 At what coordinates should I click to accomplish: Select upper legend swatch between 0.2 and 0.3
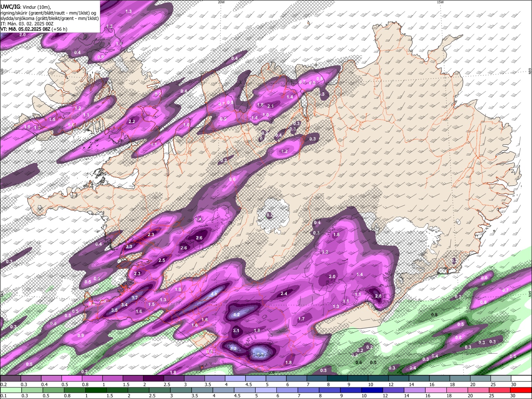(10, 379)
